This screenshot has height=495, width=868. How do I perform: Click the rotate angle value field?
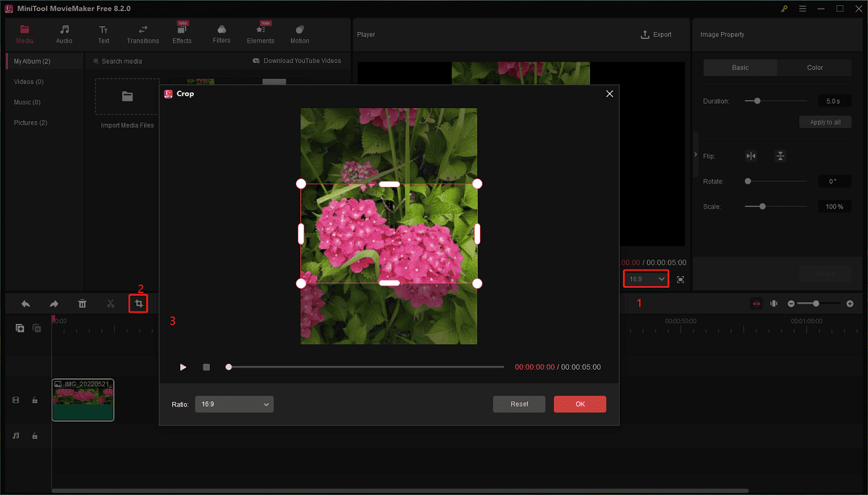(x=834, y=181)
